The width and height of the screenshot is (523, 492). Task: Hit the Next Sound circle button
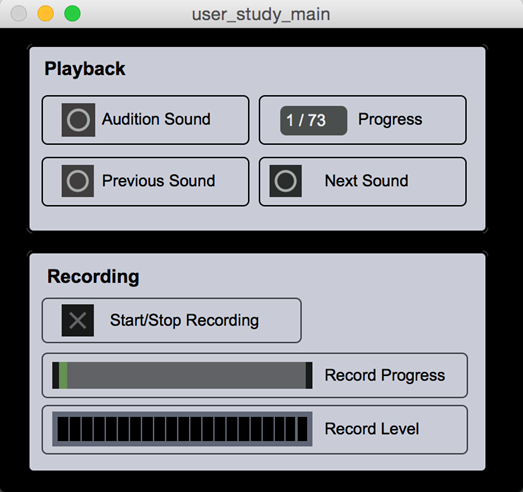[286, 181]
